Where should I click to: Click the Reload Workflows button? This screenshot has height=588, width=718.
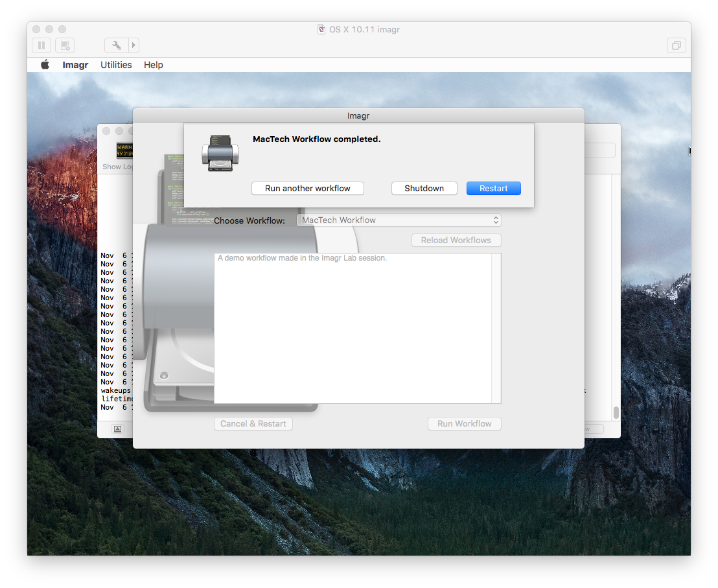point(456,240)
